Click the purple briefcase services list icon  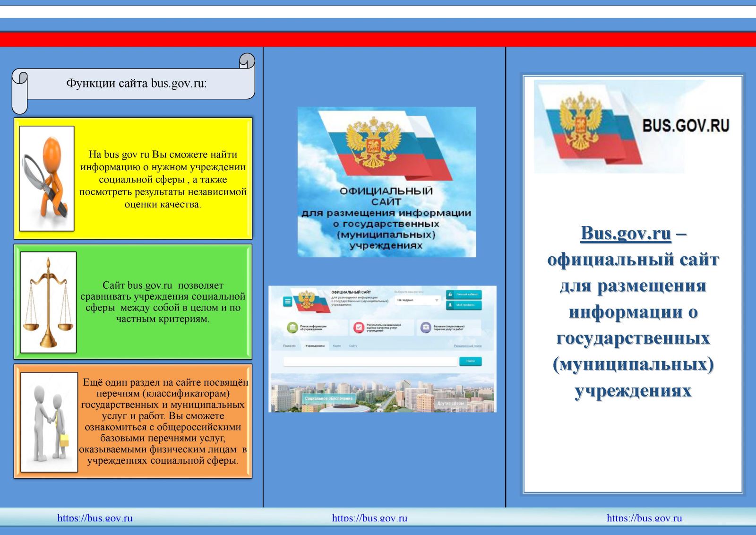pos(425,327)
